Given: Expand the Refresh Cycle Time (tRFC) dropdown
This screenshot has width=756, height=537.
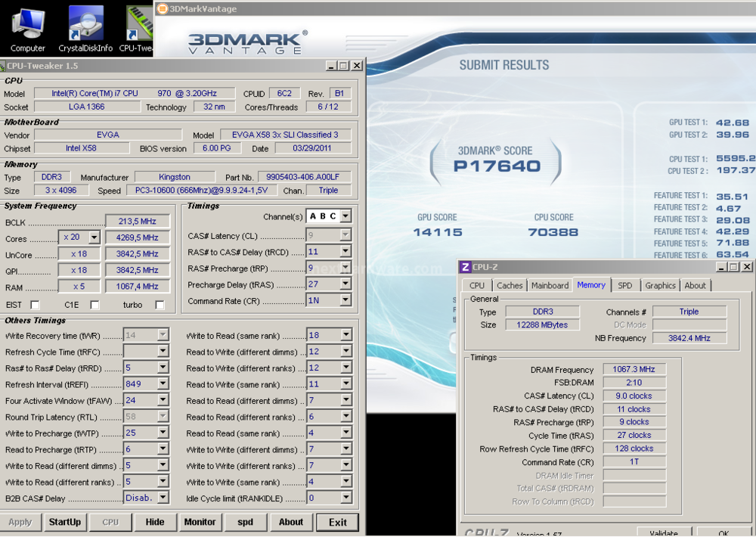Looking at the screenshot, I should [x=163, y=351].
